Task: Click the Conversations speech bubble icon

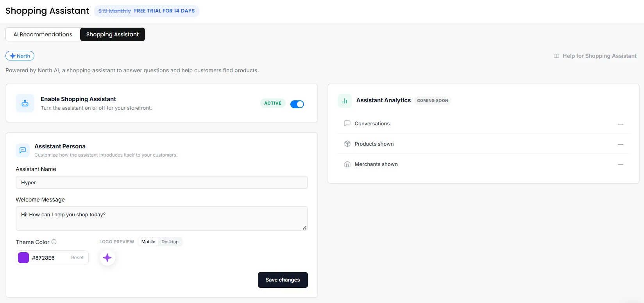Action: [x=347, y=123]
